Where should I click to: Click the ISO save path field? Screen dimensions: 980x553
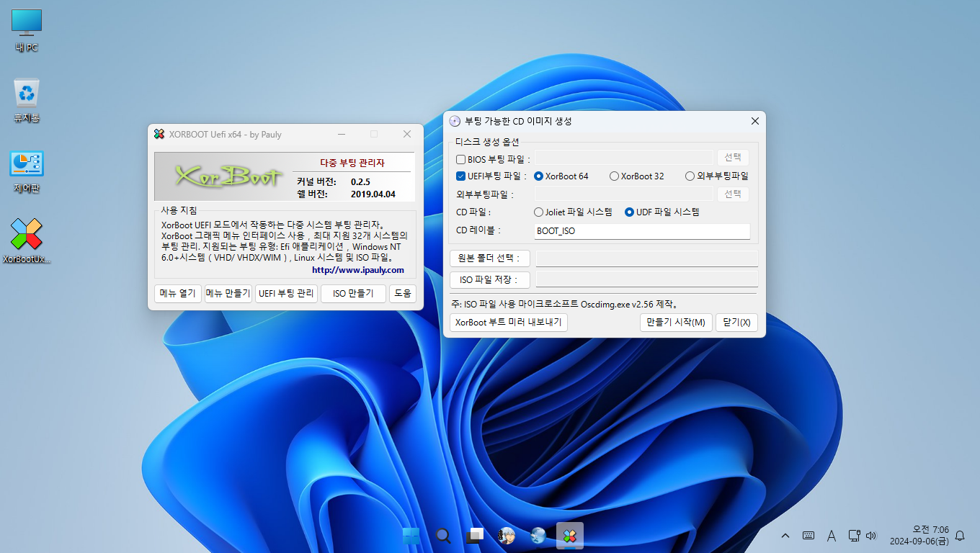tap(647, 279)
